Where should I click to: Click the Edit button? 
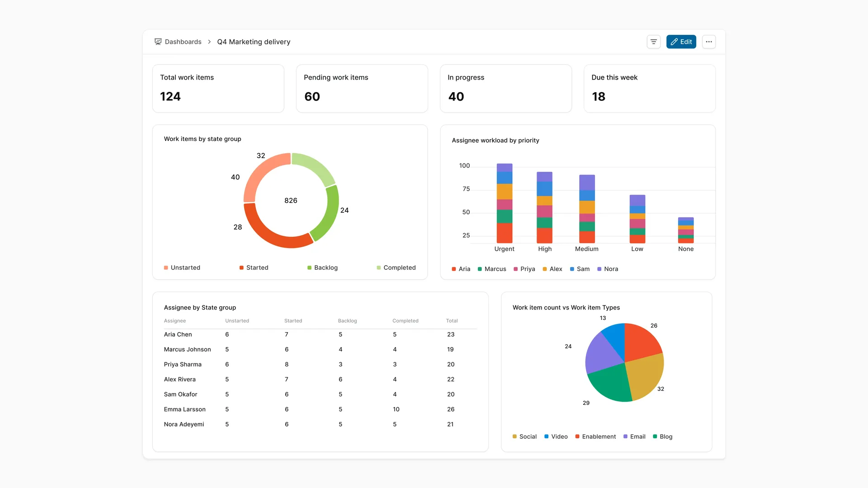coord(681,42)
